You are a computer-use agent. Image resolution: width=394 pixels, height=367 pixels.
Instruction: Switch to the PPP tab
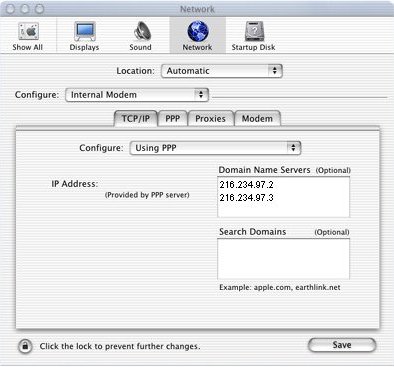pos(173,119)
